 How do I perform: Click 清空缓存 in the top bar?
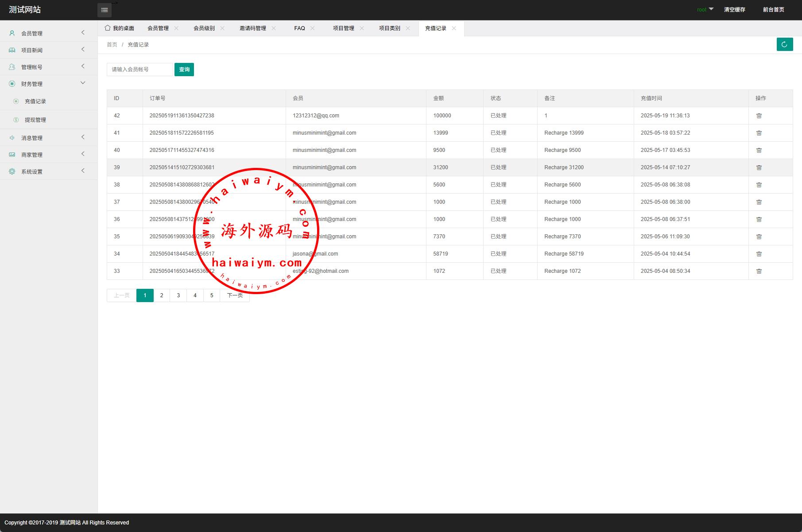pos(734,9)
